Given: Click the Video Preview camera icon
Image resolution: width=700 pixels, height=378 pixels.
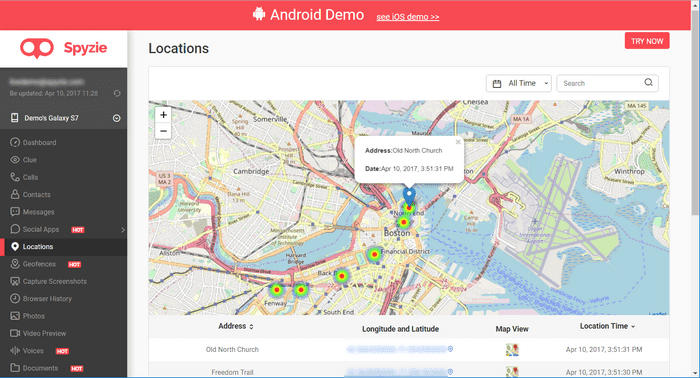Looking at the screenshot, I should (15, 333).
